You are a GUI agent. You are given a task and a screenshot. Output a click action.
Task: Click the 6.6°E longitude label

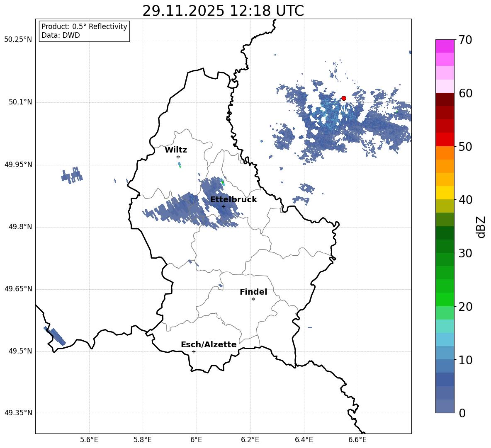[357, 440]
